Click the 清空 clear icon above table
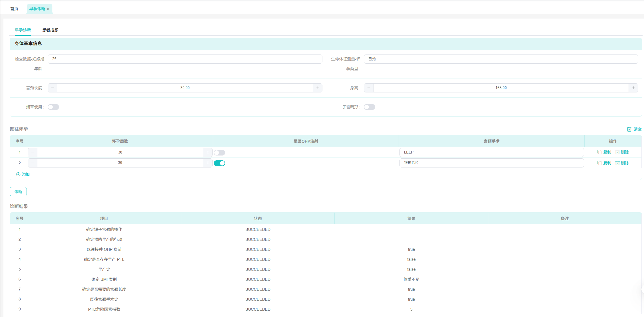This screenshot has height=317, width=644. tap(629, 129)
